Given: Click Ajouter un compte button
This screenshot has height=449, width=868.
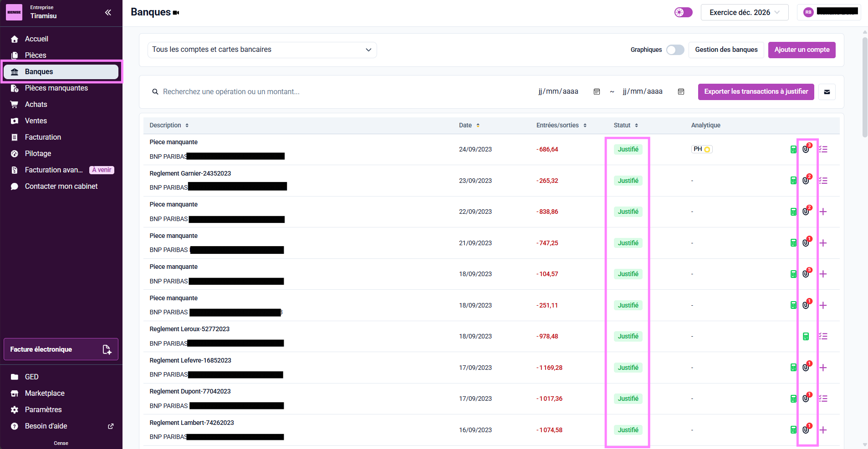Looking at the screenshot, I should point(802,50).
